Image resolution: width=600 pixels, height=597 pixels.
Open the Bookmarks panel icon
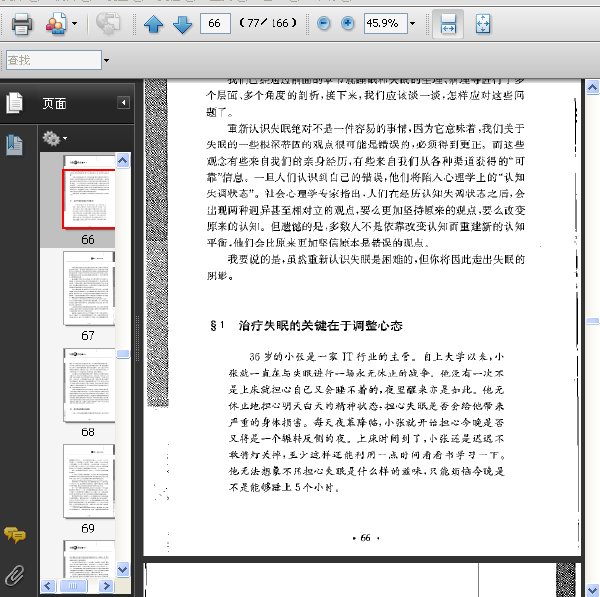click(15, 145)
